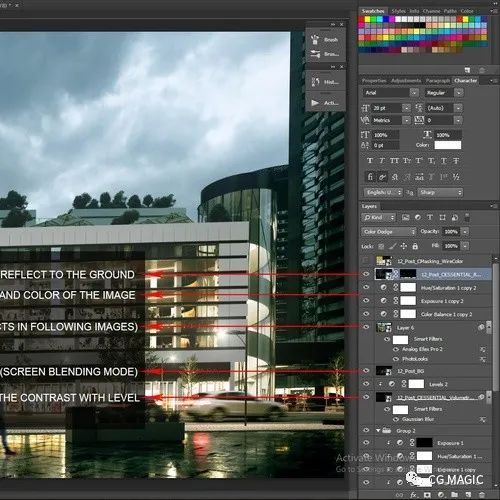Filter layers by type layers
500x500 pixels.
430,218
